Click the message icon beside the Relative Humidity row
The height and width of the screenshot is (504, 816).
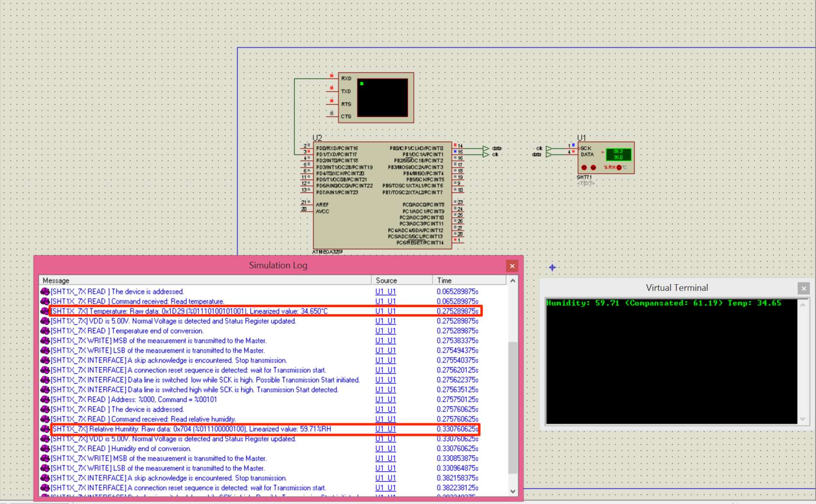point(45,429)
